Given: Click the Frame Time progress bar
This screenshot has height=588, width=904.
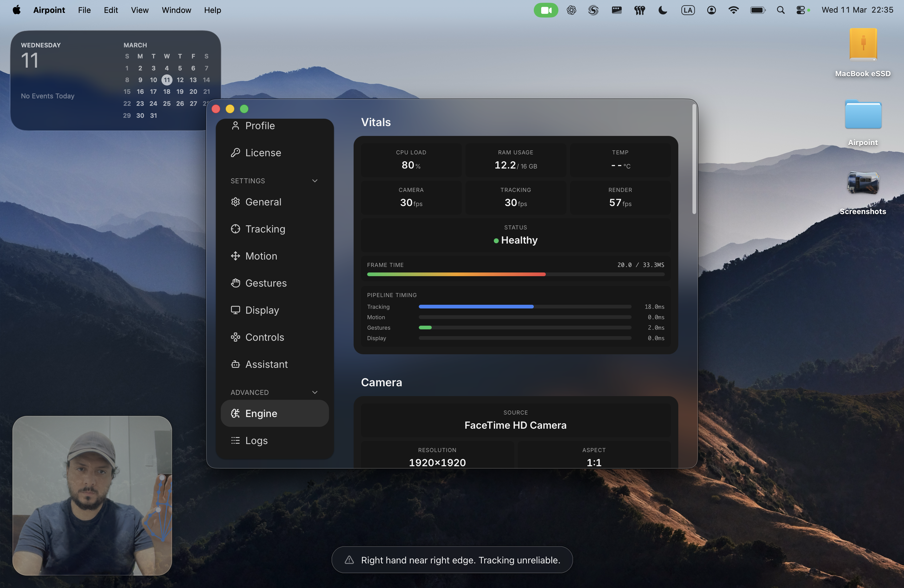Looking at the screenshot, I should pyautogui.click(x=515, y=274).
